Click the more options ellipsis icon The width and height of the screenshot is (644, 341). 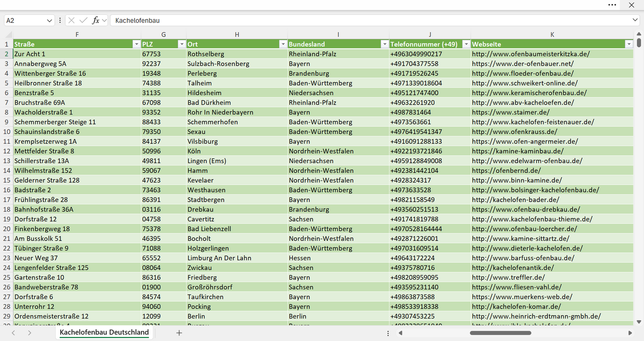pyautogui.click(x=612, y=5)
